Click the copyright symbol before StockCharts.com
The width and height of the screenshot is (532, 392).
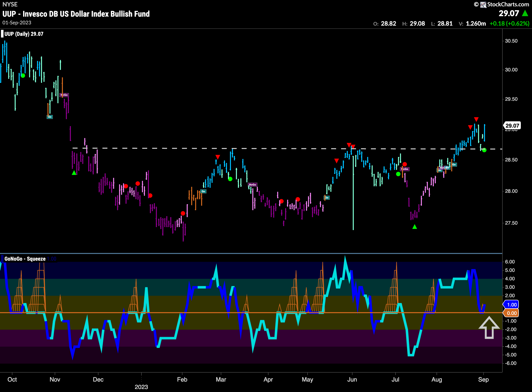tap(476, 4)
